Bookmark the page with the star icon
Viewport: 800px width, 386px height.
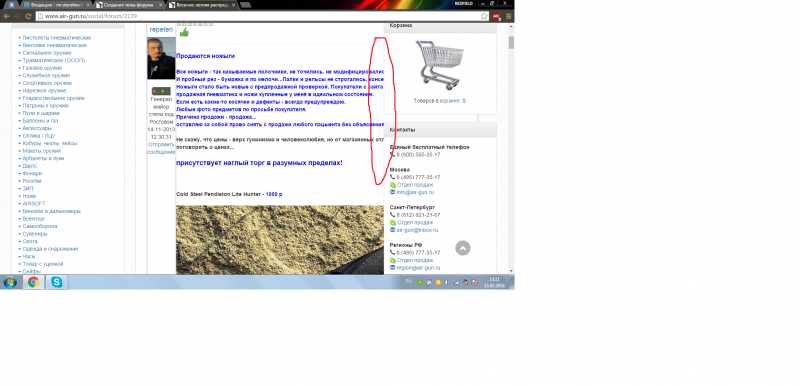[x=484, y=16]
